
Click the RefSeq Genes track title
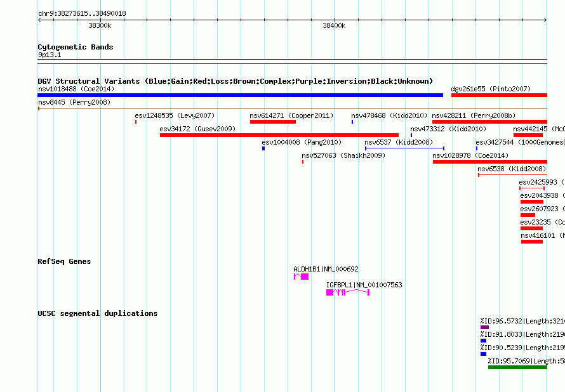point(64,261)
